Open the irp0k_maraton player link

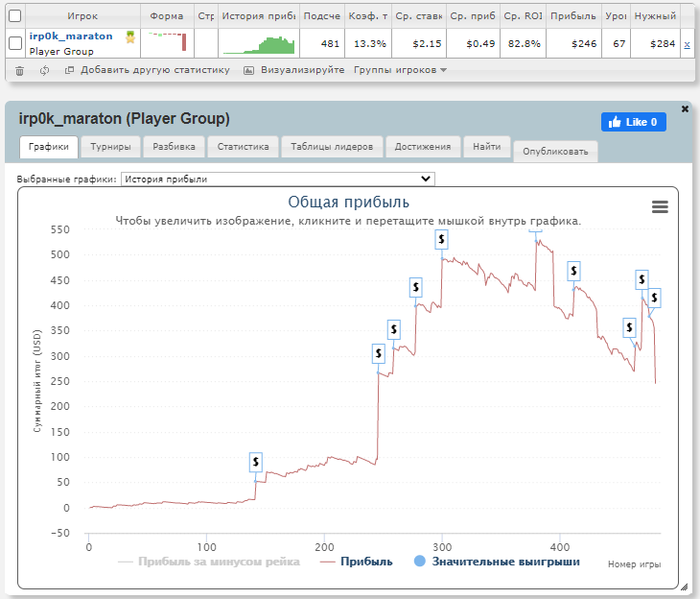(x=71, y=36)
